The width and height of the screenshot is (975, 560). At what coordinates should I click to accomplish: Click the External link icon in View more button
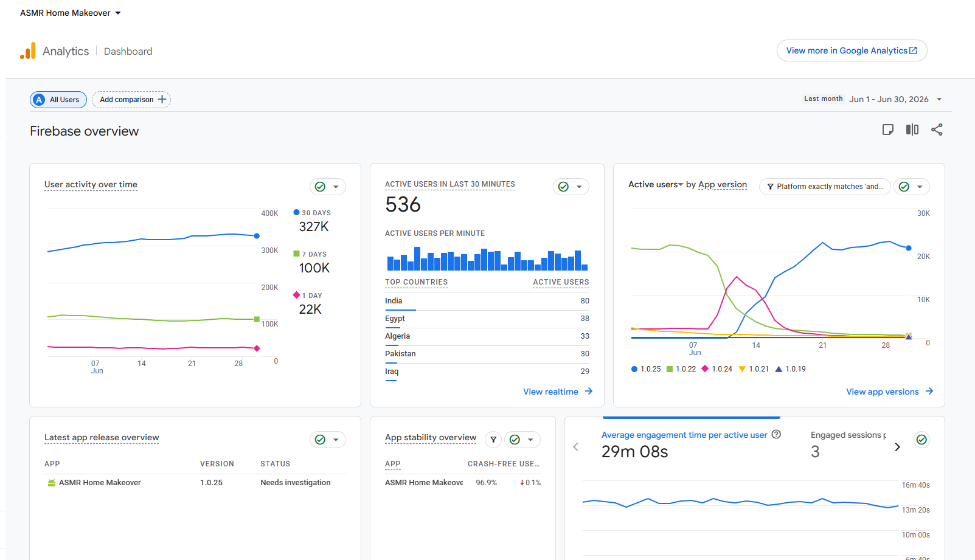[x=913, y=50]
